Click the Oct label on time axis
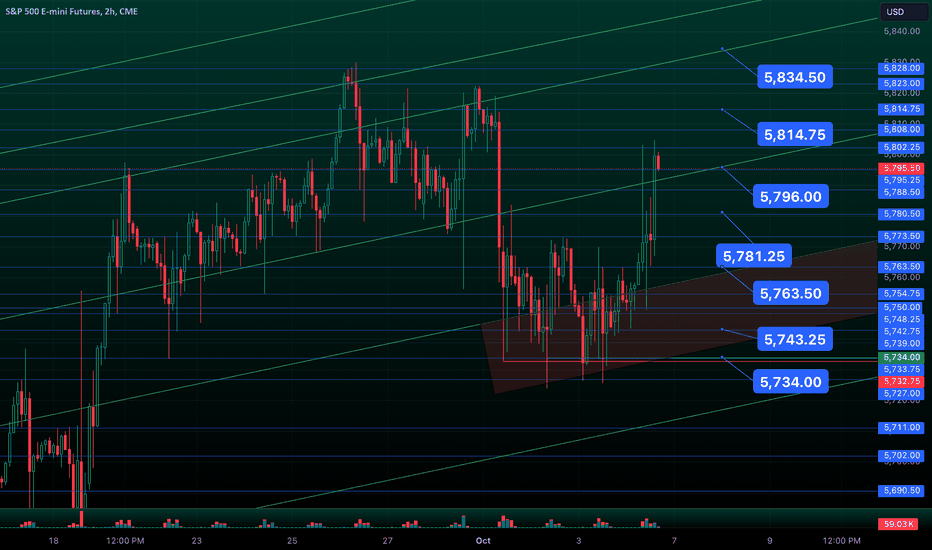The width and height of the screenshot is (932, 550). 483,541
